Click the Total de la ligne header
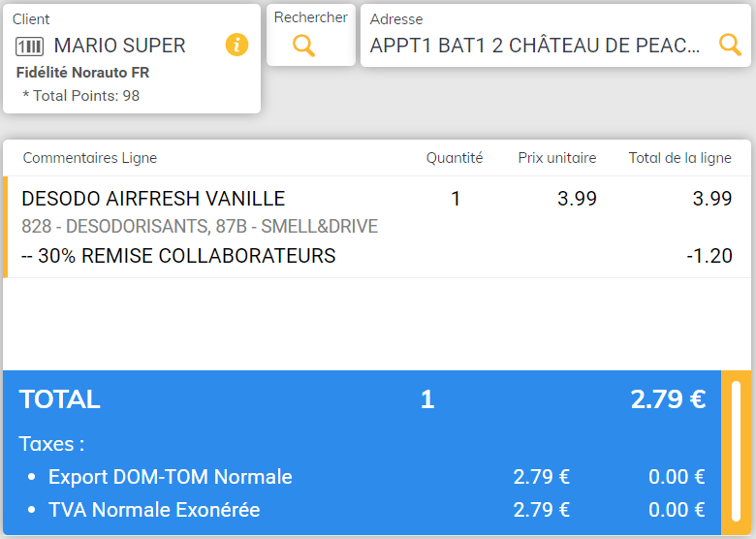756x539 pixels. pos(679,158)
